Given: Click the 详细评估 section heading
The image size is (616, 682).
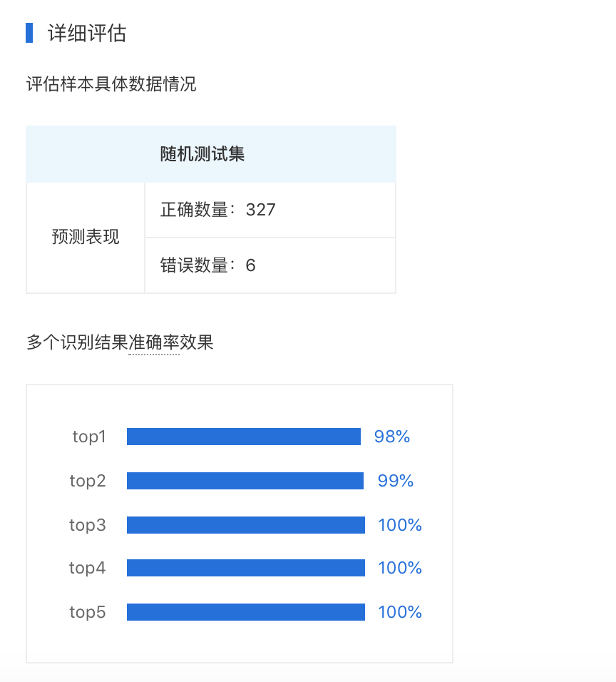Looking at the screenshot, I should (87, 34).
